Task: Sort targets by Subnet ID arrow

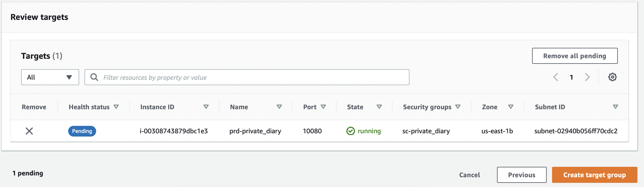Action: pos(615,107)
